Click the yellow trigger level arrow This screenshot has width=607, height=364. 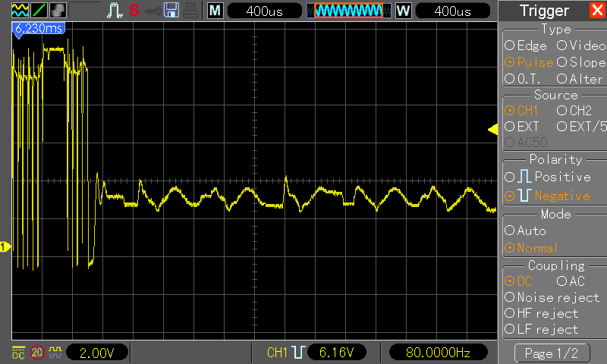[492, 130]
